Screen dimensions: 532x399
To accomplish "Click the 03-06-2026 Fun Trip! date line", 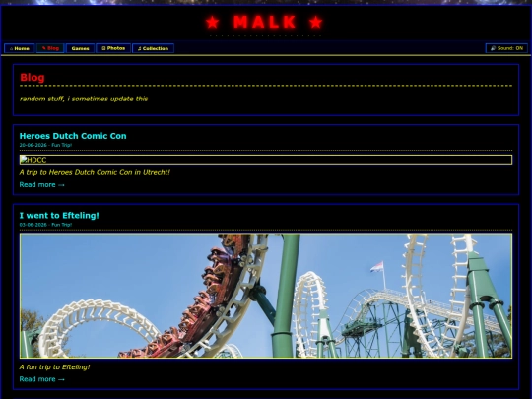I will [45, 225].
